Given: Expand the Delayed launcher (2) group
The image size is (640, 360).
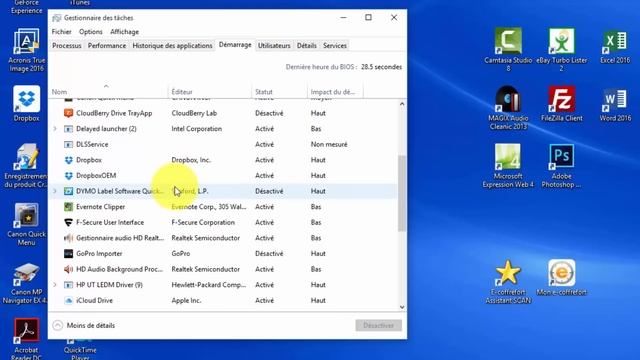Looking at the screenshot, I should (55, 129).
